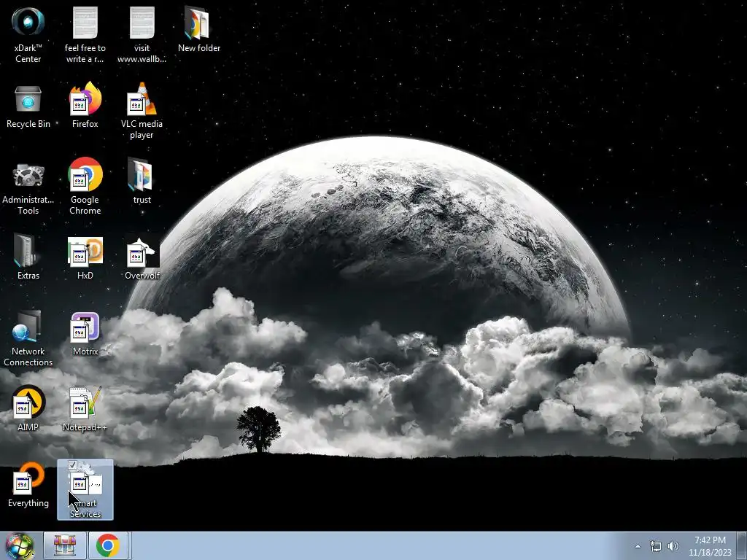Show hidden system tray icons

[x=638, y=546]
